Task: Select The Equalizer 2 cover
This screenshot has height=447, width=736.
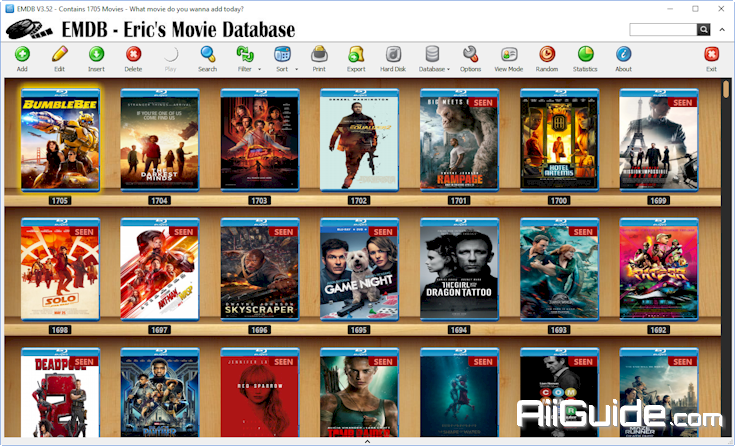Action: (x=359, y=140)
